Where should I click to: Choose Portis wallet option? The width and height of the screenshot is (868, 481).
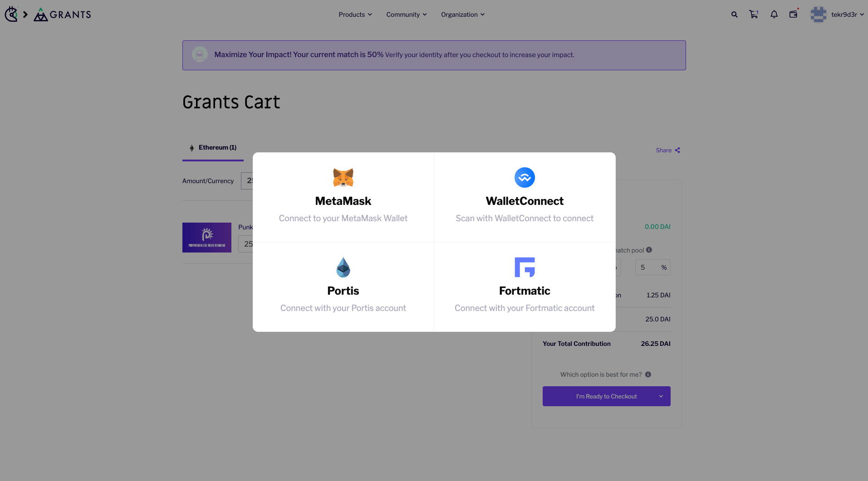(343, 287)
